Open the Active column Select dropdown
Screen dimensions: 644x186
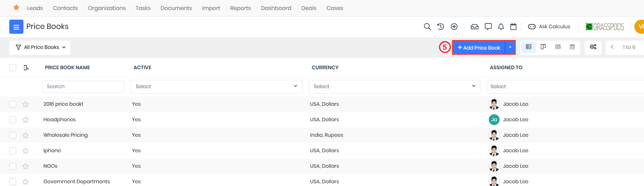tap(216, 86)
